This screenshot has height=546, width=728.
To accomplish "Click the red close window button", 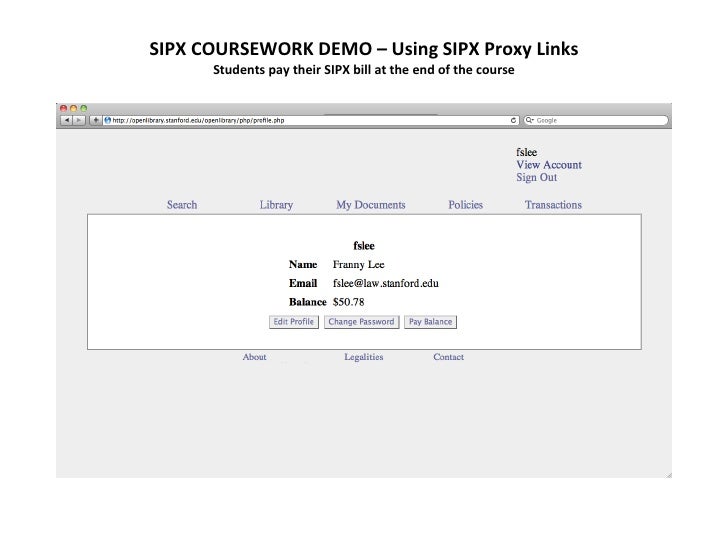I will pyautogui.click(x=64, y=108).
